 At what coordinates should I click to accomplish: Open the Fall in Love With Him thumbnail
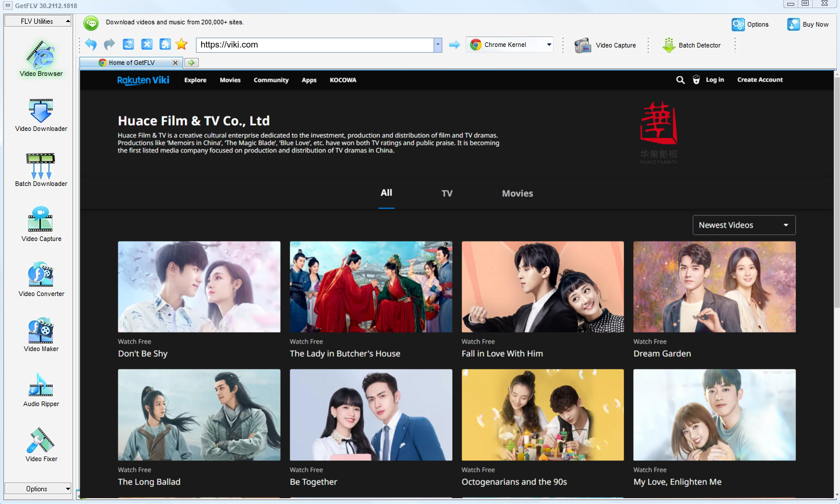coord(543,287)
